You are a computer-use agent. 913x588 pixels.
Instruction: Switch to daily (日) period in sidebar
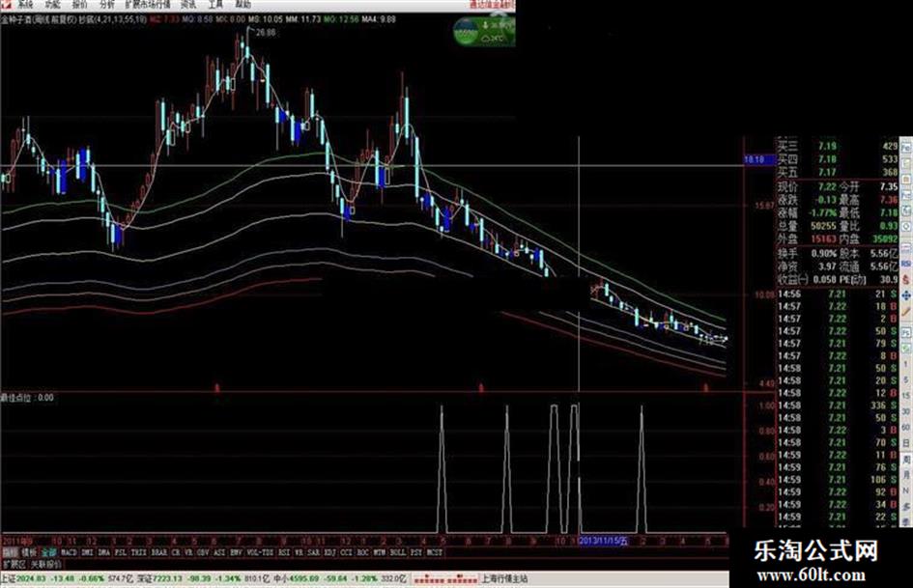[906, 443]
